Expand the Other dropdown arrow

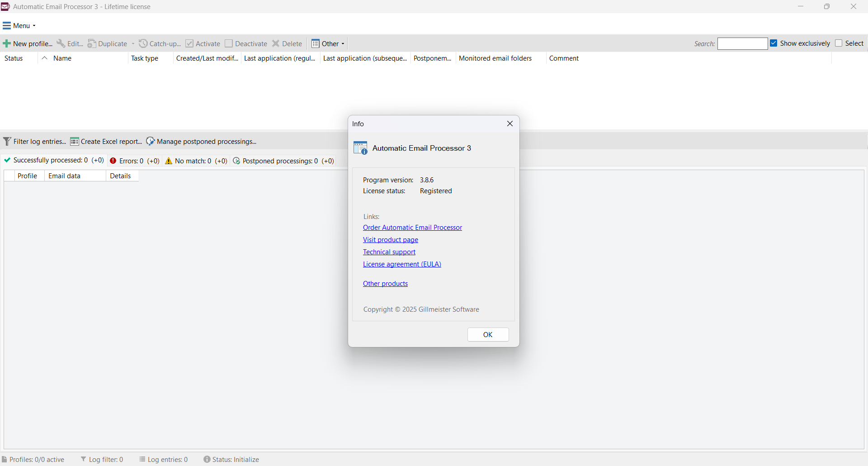tap(343, 43)
